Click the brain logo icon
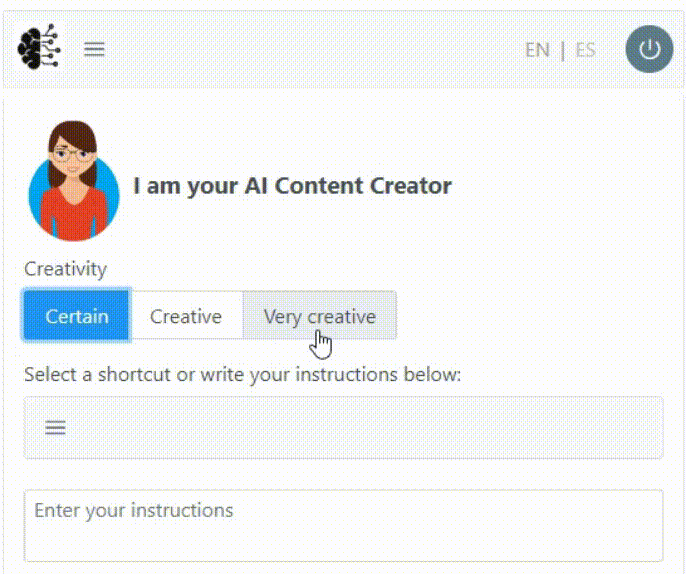 tap(39, 48)
